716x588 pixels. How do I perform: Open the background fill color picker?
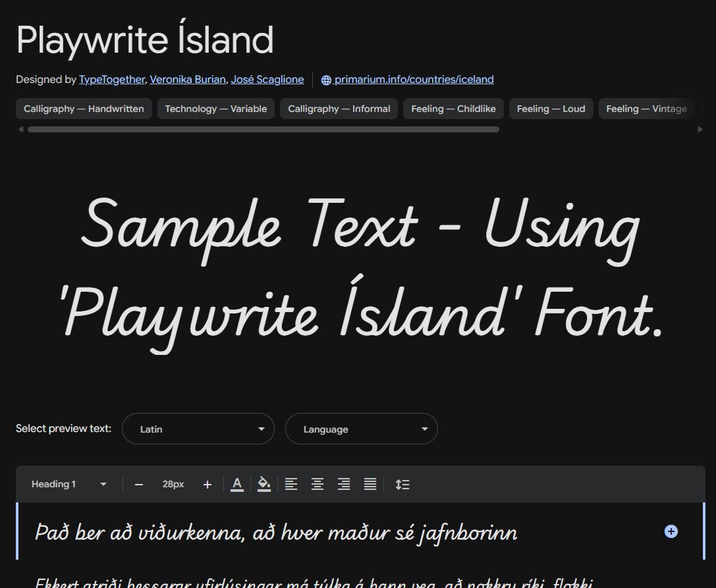[x=264, y=485]
